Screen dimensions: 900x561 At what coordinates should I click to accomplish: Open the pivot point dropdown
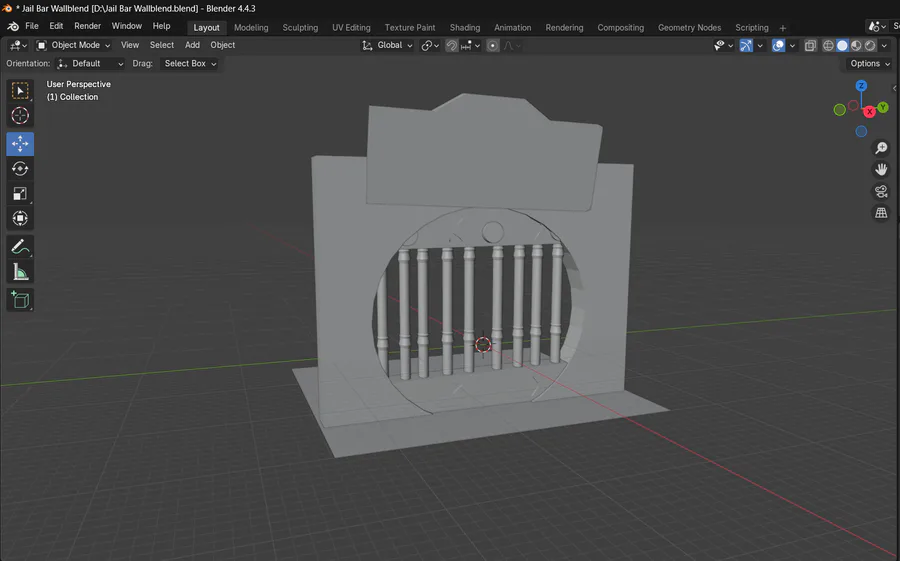click(x=430, y=45)
